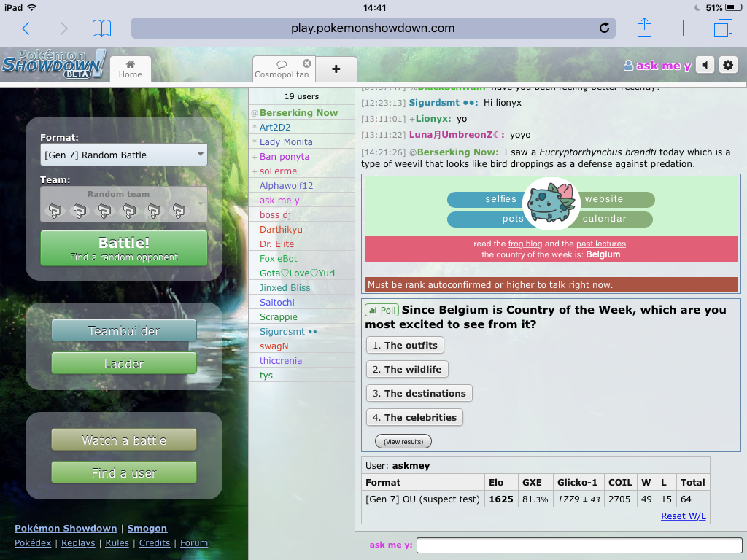Vote for option 1 The outfits

pyautogui.click(x=405, y=346)
